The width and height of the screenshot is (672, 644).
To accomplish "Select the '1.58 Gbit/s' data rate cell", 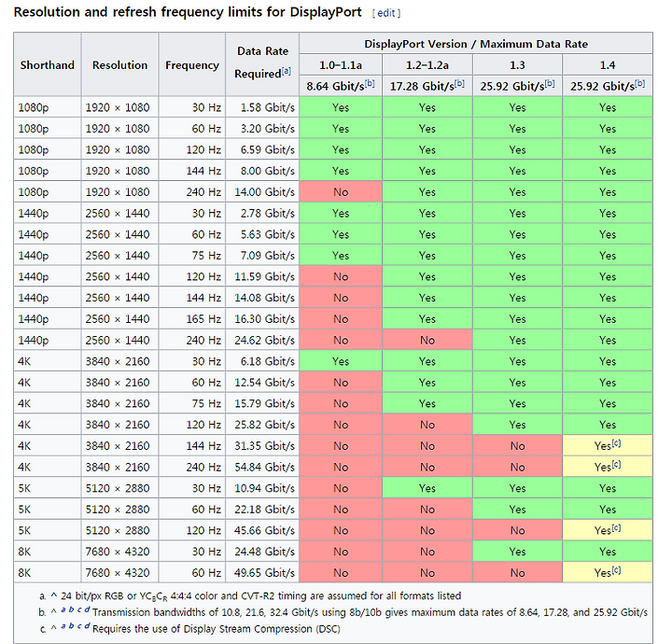I will [262, 107].
